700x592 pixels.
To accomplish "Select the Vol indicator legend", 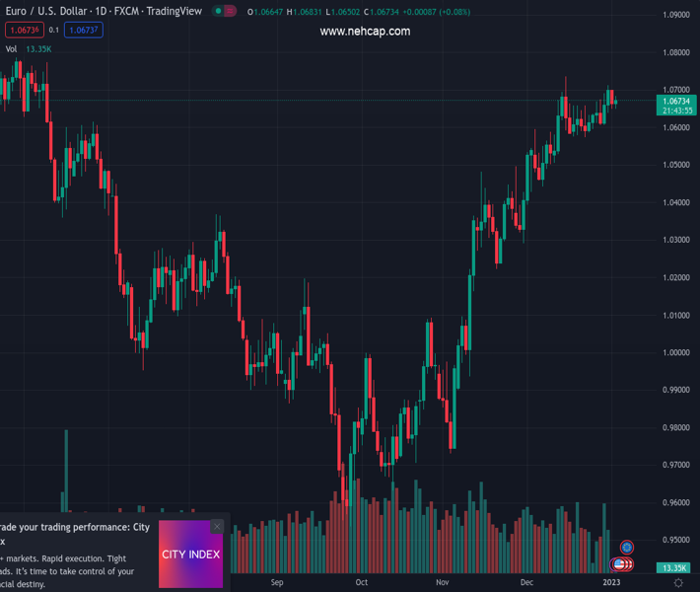I will coord(12,48).
